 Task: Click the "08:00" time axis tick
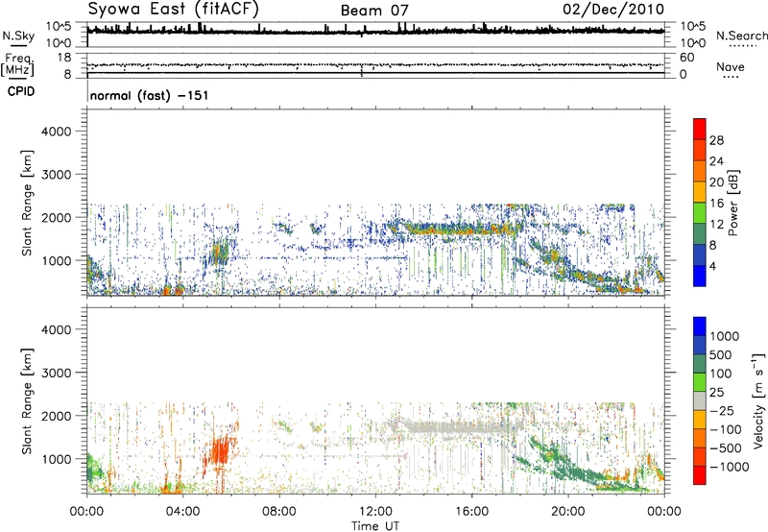tap(279, 512)
